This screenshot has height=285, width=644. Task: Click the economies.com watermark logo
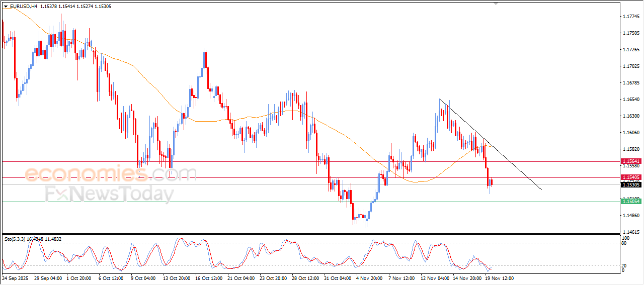pyautogui.click(x=110, y=174)
